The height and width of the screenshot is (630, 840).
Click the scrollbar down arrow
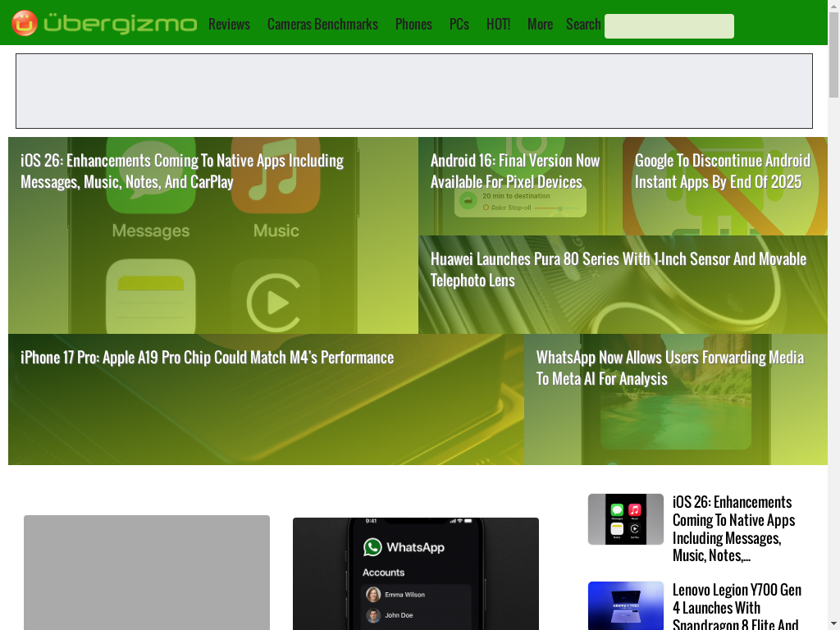coord(833,624)
